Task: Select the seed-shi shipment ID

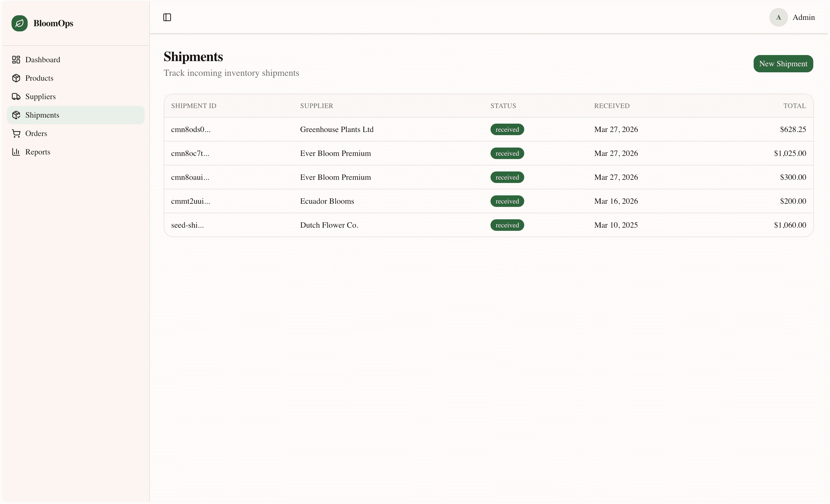Action: 187,225
